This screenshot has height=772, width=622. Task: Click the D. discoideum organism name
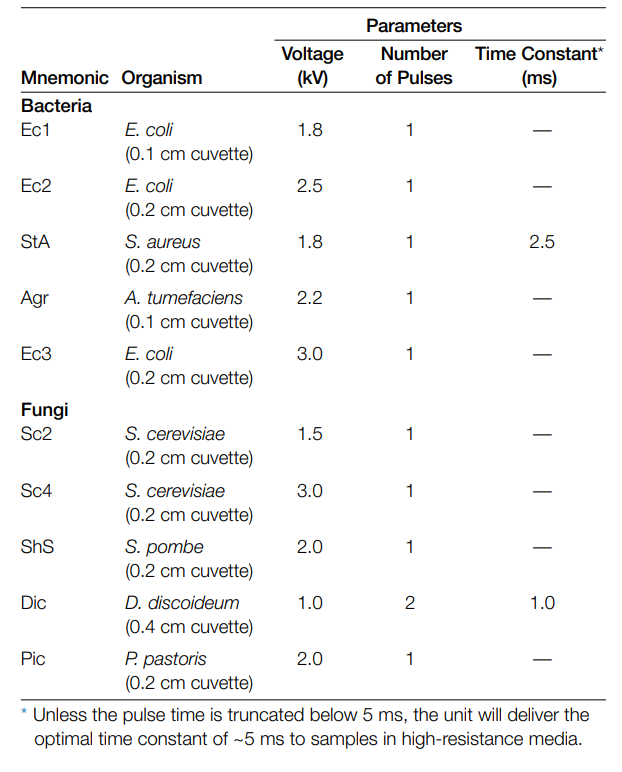coord(182,603)
